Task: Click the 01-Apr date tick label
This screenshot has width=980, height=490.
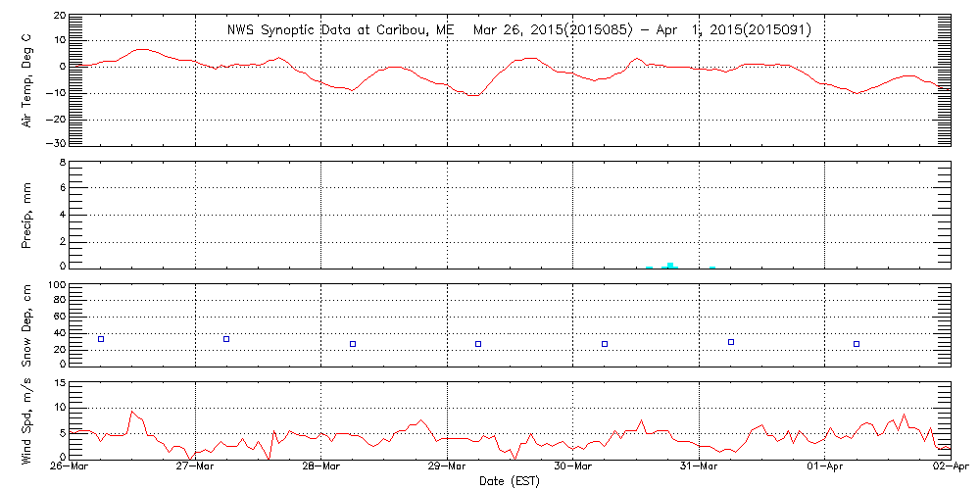Action: click(825, 467)
